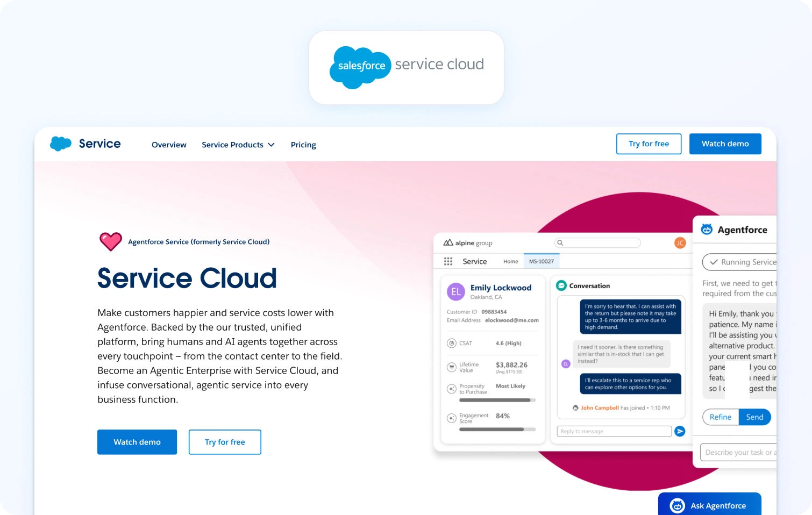The image size is (812, 515).
Task: Click the $3,882.26 lifetime value
Action: [511, 365]
